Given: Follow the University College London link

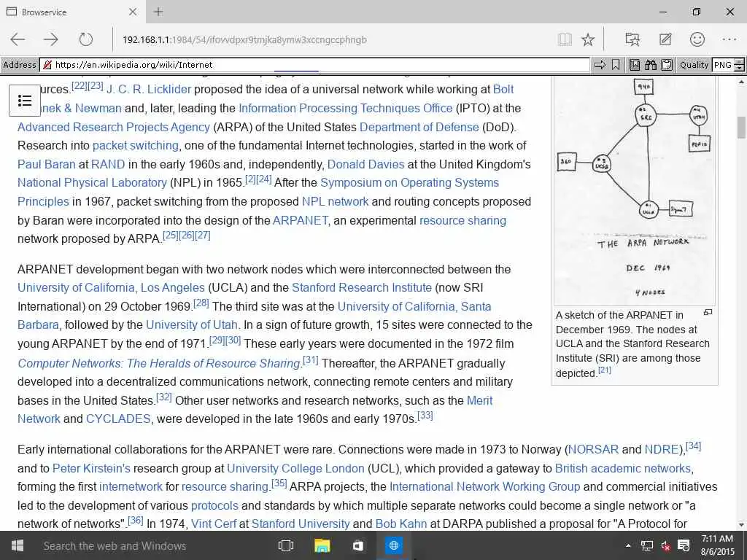Looking at the screenshot, I should [295, 469].
